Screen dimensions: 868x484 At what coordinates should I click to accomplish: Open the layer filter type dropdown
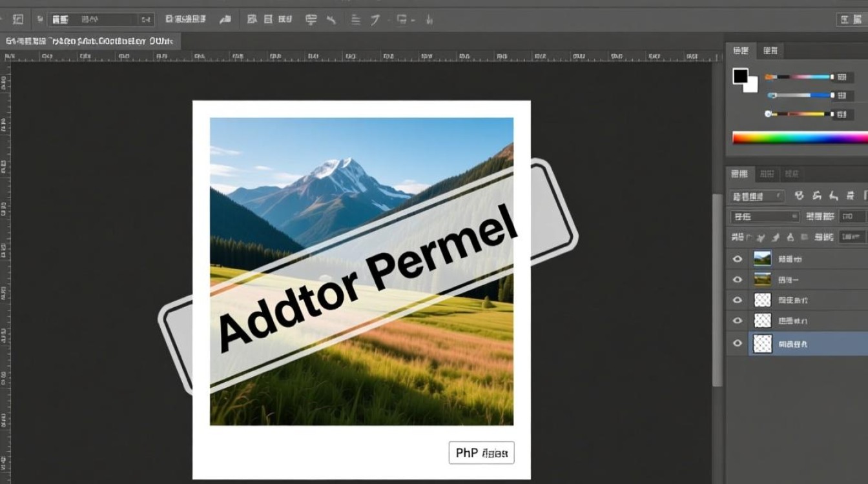(757, 196)
